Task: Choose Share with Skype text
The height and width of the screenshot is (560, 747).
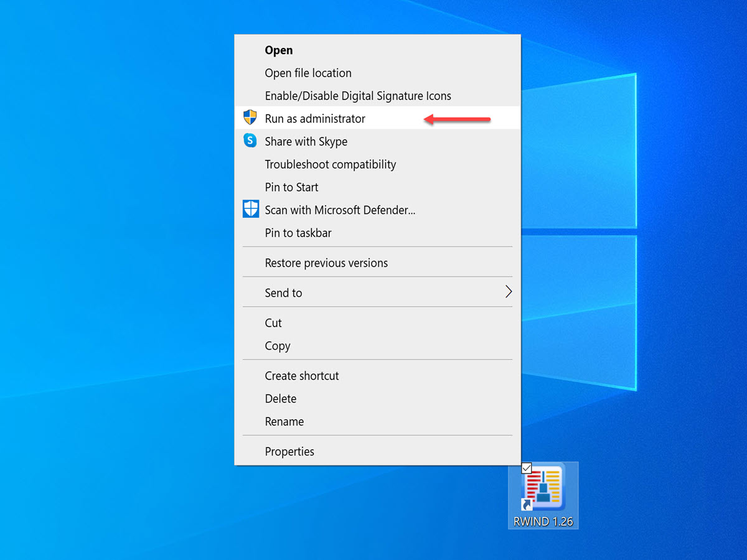Action: click(x=306, y=142)
